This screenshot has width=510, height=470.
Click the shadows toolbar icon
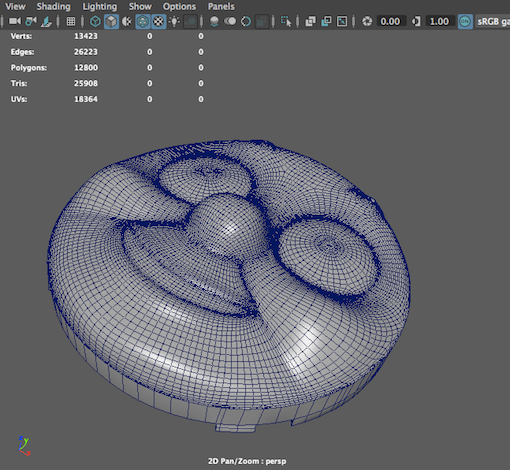pyautogui.click(x=190, y=22)
